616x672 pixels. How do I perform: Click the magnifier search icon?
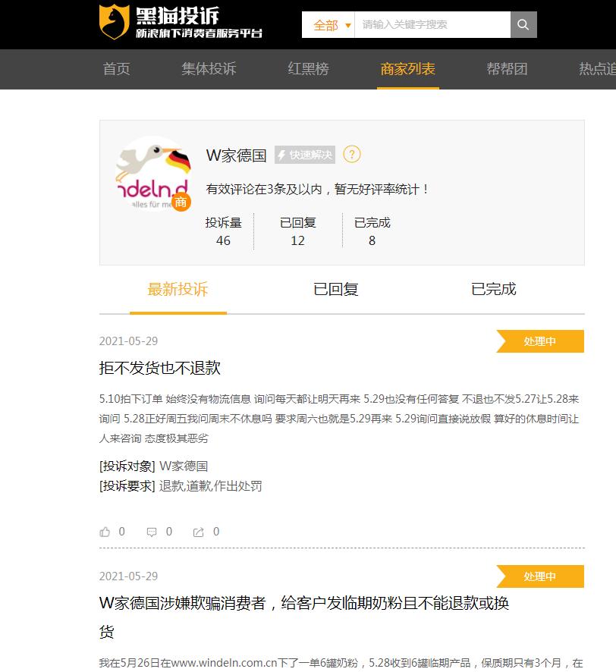523,24
